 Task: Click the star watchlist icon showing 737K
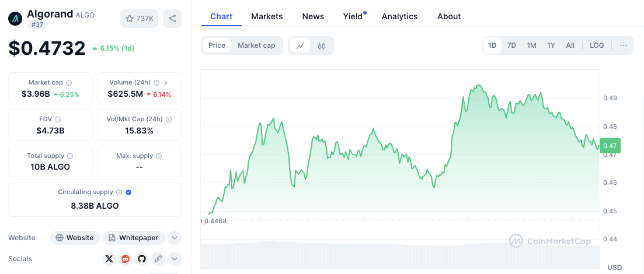point(139,19)
